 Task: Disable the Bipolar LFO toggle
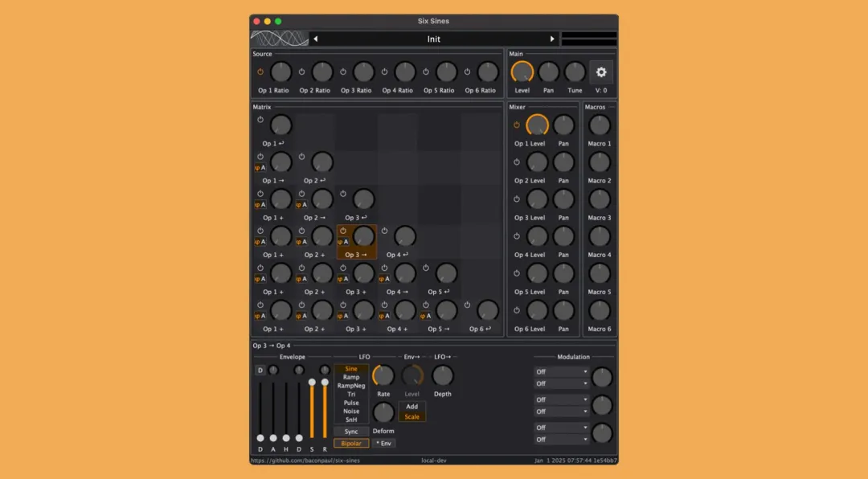coord(351,443)
